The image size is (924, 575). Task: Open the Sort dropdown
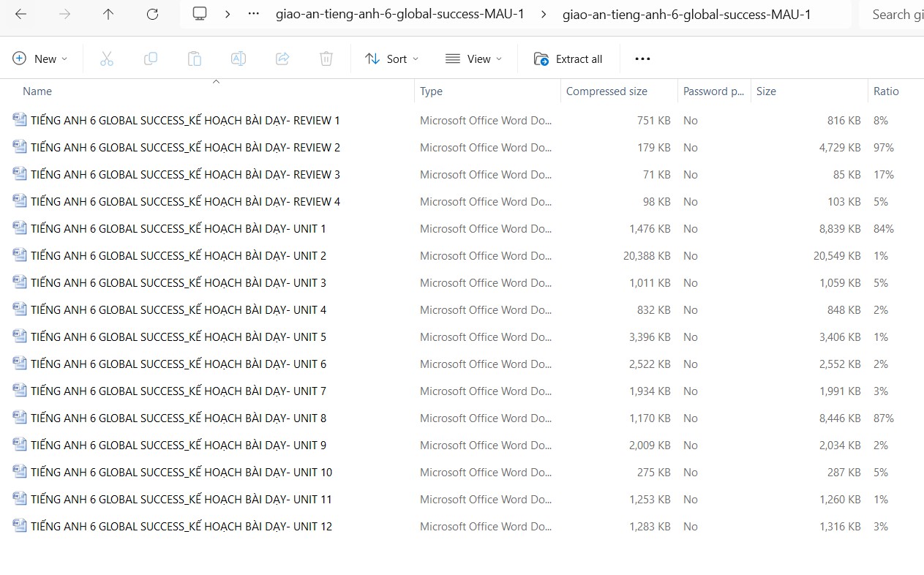click(392, 59)
